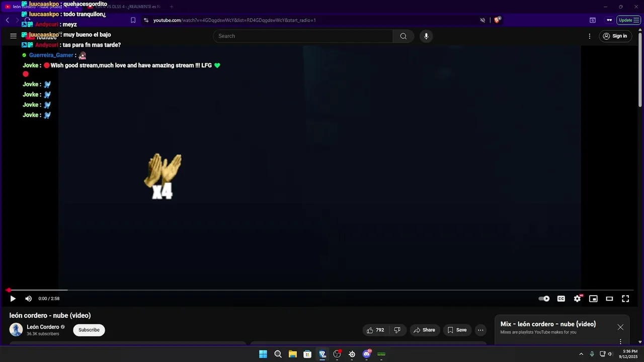Screen dimensions: 644x362
Task: Start voice search with microphone icon
Action: (x=426, y=36)
